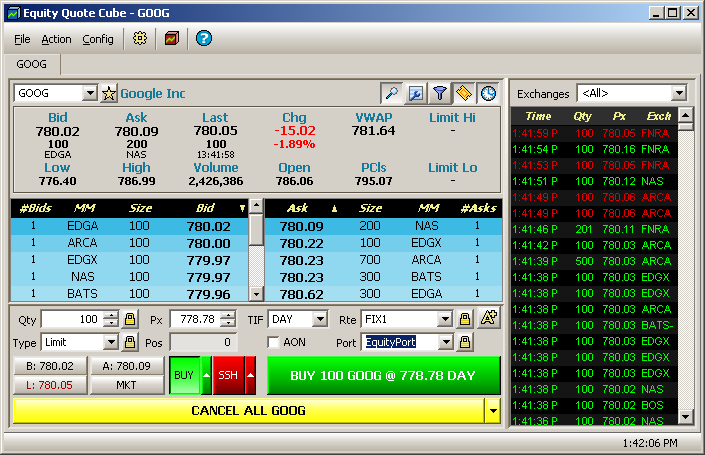The width and height of the screenshot is (705, 455).
Task: Click the yellow ticket icon
Action: click(x=464, y=94)
